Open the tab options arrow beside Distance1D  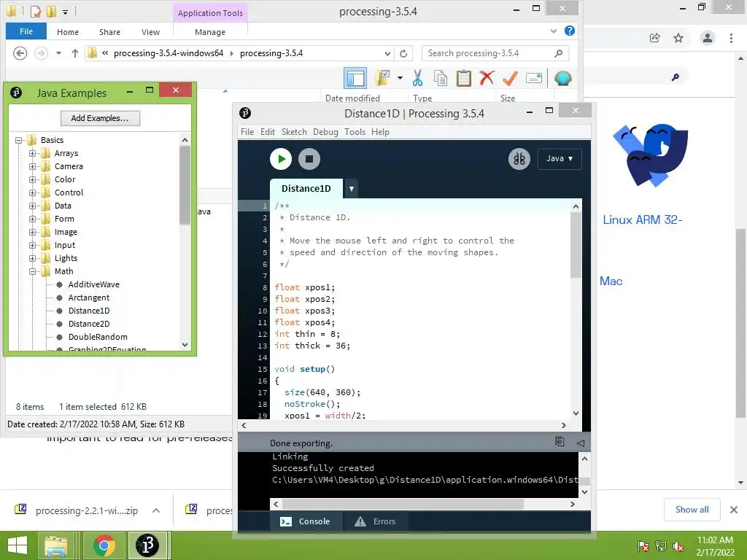click(x=351, y=189)
